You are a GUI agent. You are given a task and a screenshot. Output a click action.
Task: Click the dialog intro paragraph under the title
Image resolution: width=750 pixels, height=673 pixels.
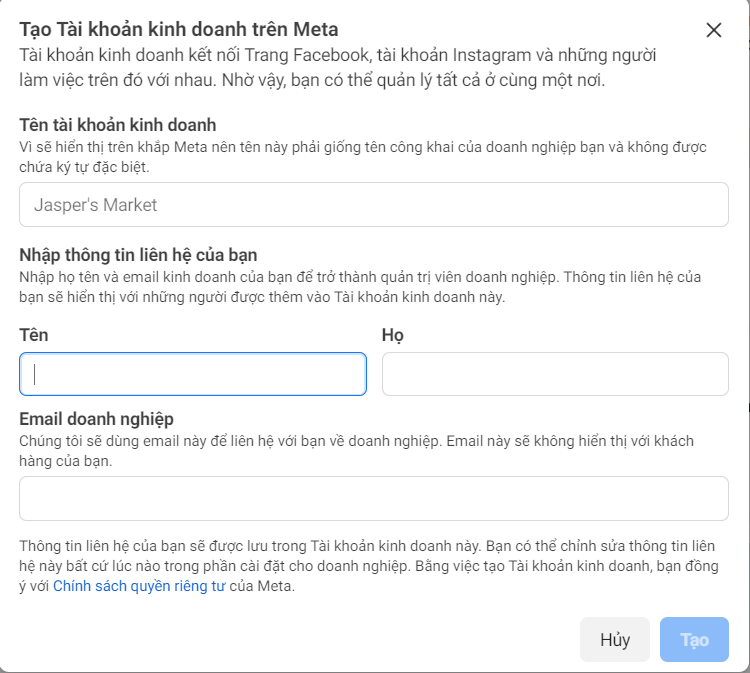(340, 67)
